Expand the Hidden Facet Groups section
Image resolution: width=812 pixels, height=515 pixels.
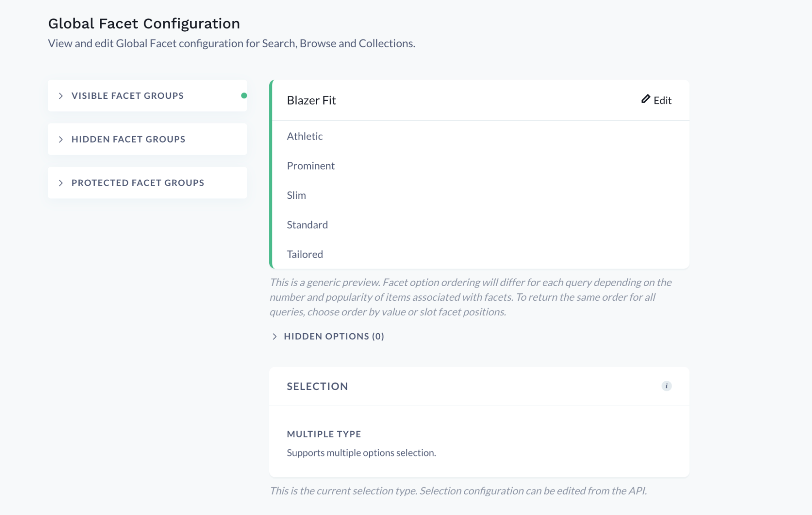tap(129, 139)
